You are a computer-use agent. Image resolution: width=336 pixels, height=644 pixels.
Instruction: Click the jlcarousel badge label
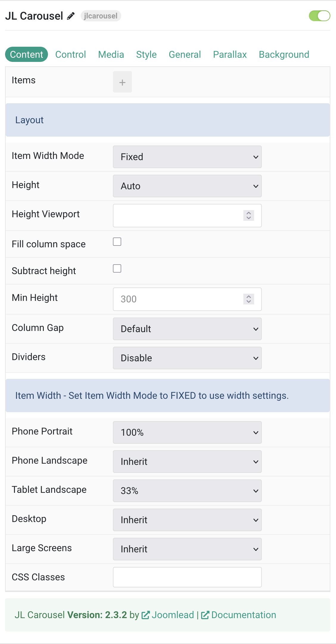(x=101, y=16)
